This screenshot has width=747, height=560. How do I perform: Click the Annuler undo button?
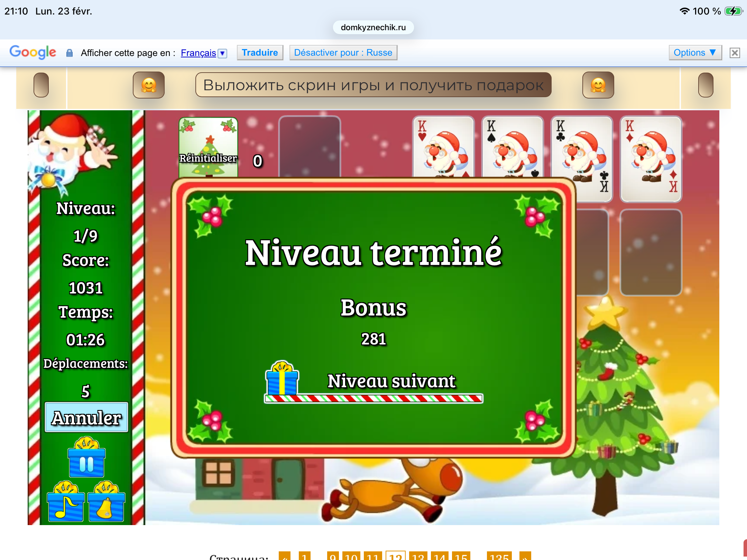point(86,418)
